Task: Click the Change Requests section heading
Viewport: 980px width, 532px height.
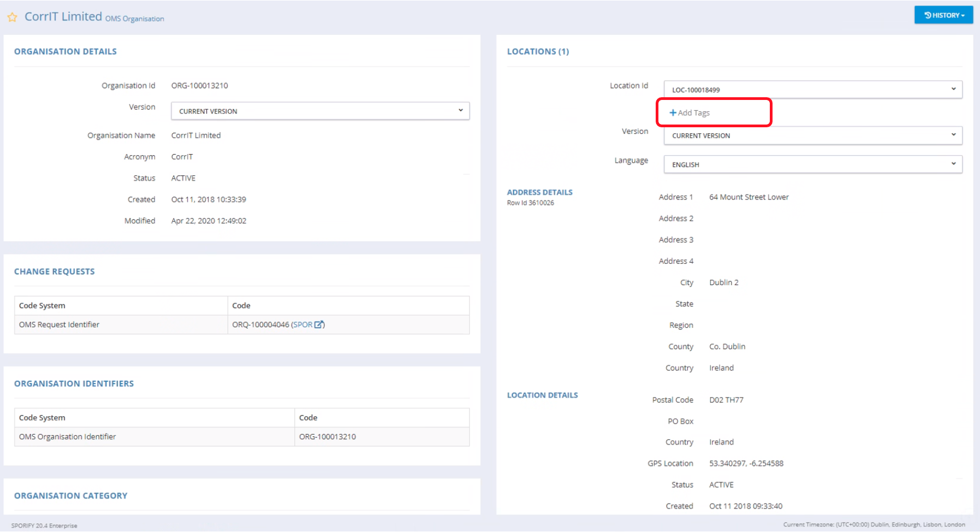Action: (55, 271)
